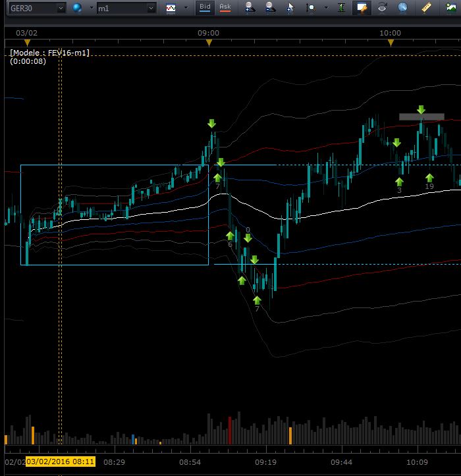
Task: Toggle the Ask price line
Action: (x=225, y=7)
